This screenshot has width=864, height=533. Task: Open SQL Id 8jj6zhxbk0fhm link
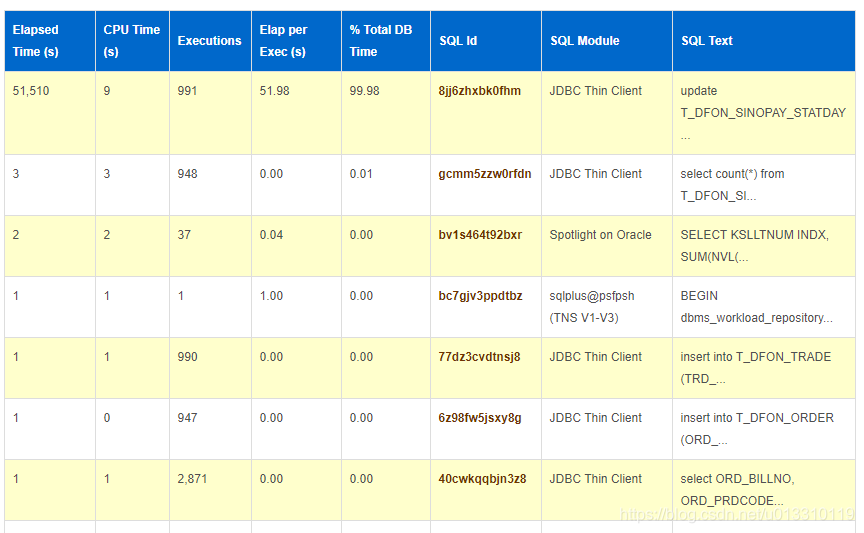click(x=479, y=91)
